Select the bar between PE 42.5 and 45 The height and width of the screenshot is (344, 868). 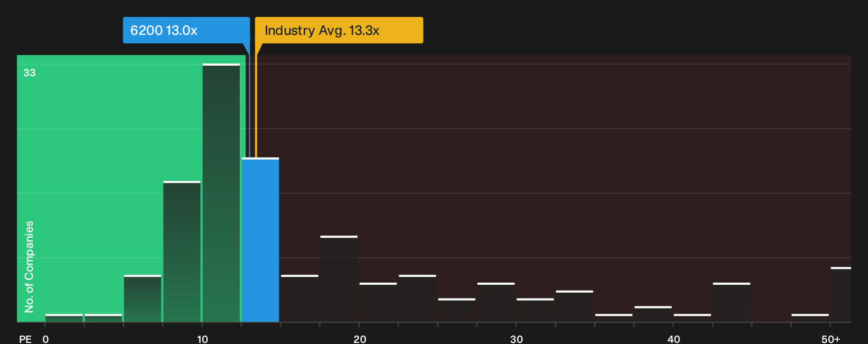pyautogui.click(x=731, y=302)
